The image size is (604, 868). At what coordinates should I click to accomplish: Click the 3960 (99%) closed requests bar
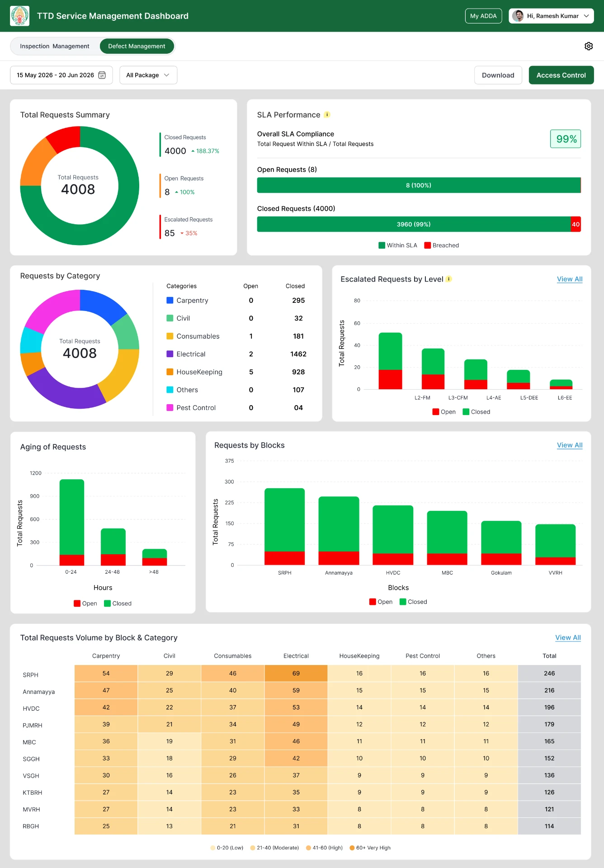tap(414, 224)
